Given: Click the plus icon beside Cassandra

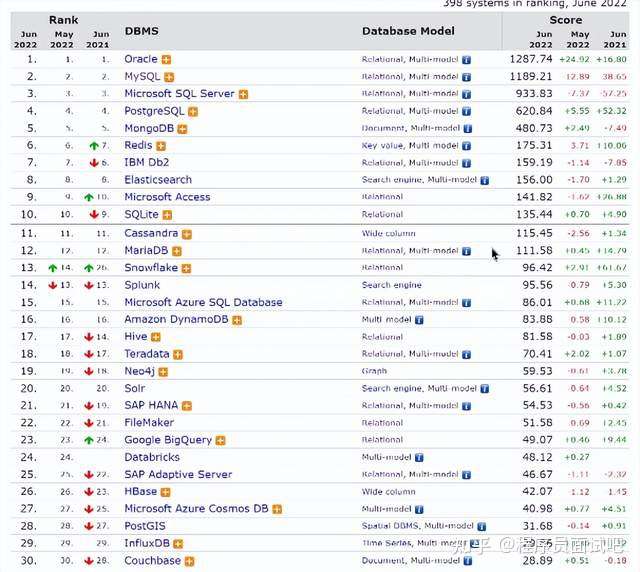Looking at the screenshot, I should [187, 234].
